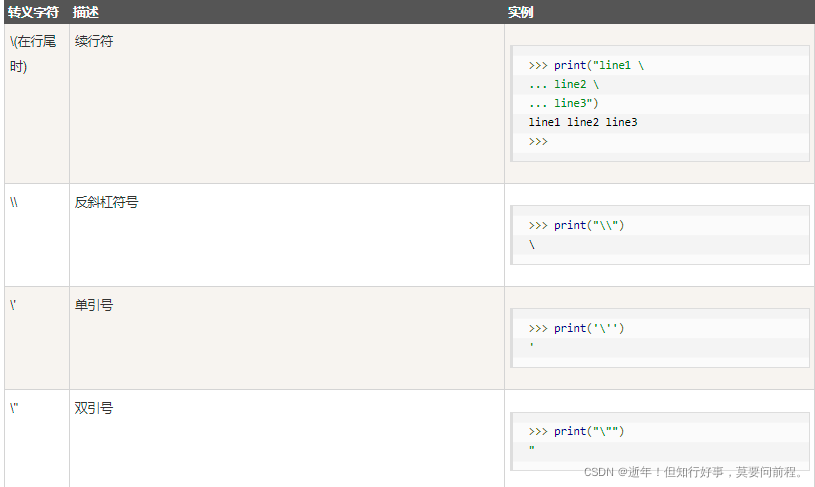Click the code line print("\"")
The height and width of the screenshot is (487, 815).
click(576, 431)
